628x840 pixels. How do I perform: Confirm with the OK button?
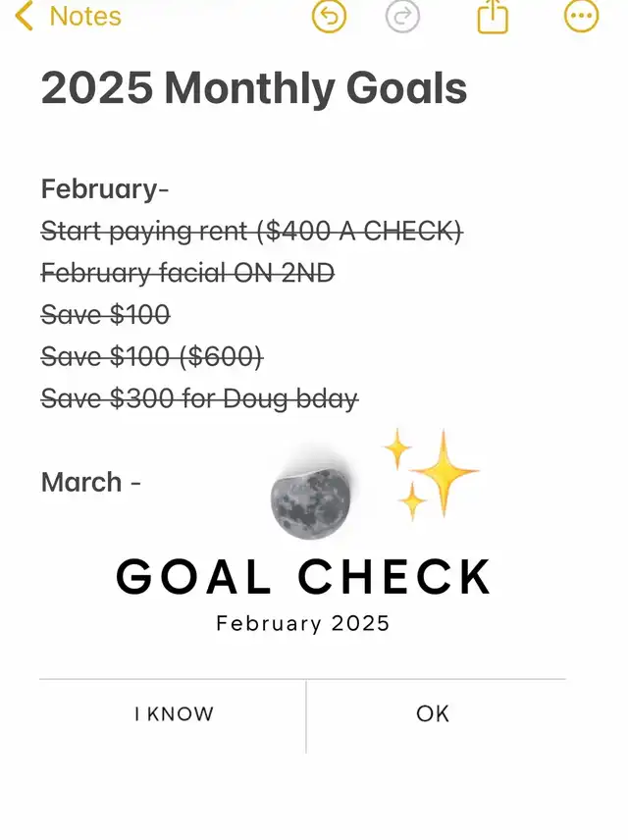coord(433,714)
